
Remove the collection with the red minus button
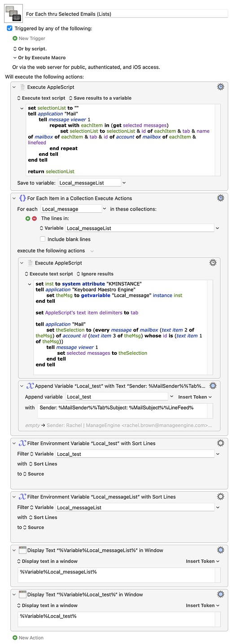[x=34, y=218]
